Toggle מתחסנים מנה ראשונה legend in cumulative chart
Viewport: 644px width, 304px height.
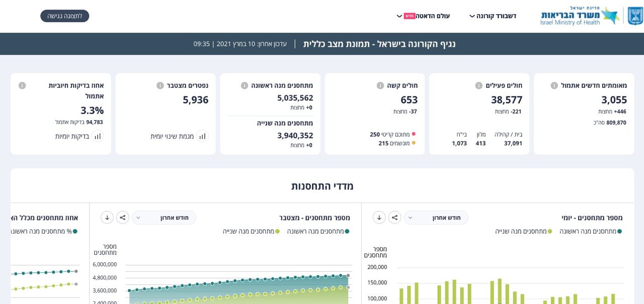click(318, 231)
